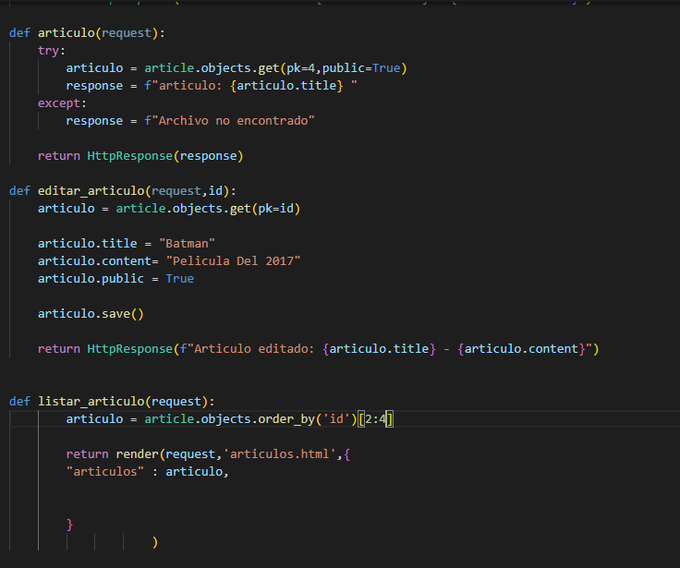This screenshot has height=568, width=680.
Task: Click 'articulo.title' assignment before "Batman"
Action: pos(87,244)
